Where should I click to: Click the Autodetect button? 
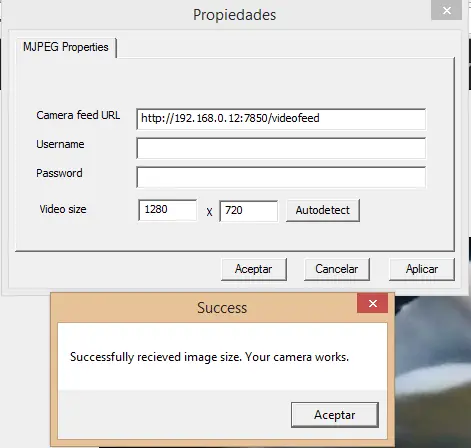[x=323, y=210]
